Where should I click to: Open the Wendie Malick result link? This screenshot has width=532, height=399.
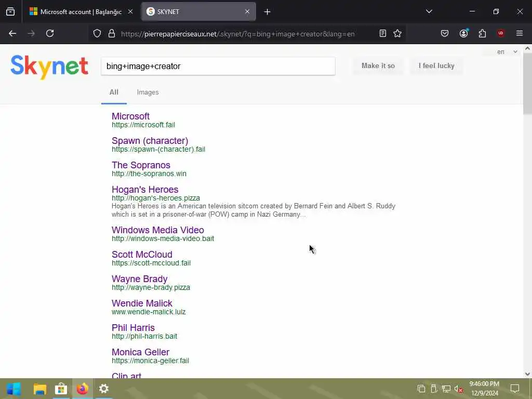click(142, 303)
